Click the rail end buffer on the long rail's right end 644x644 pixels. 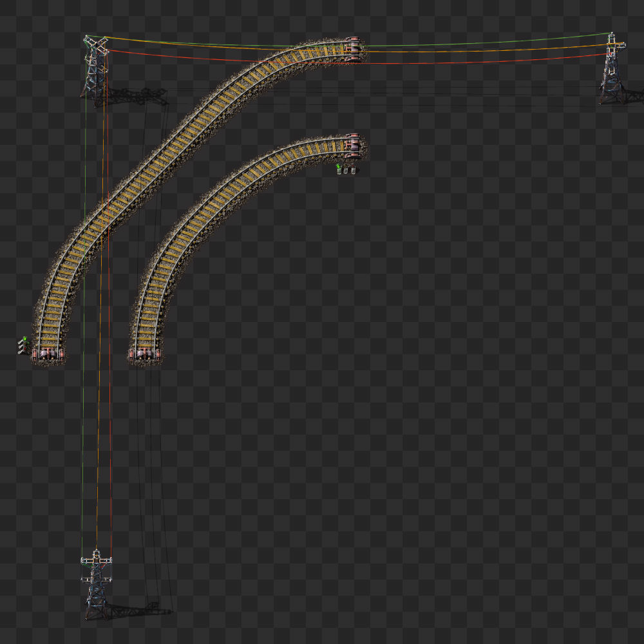(354, 50)
